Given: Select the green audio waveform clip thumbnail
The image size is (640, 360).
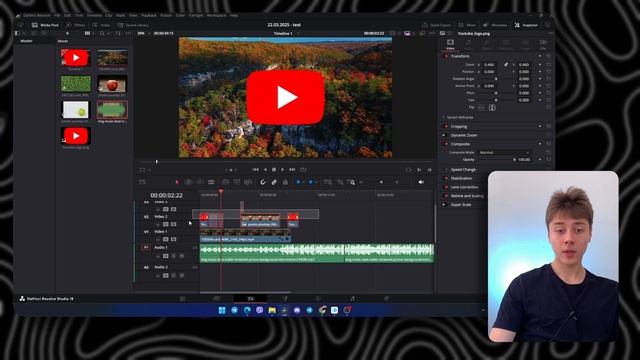Looking at the screenshot, I should pos(112,110).
